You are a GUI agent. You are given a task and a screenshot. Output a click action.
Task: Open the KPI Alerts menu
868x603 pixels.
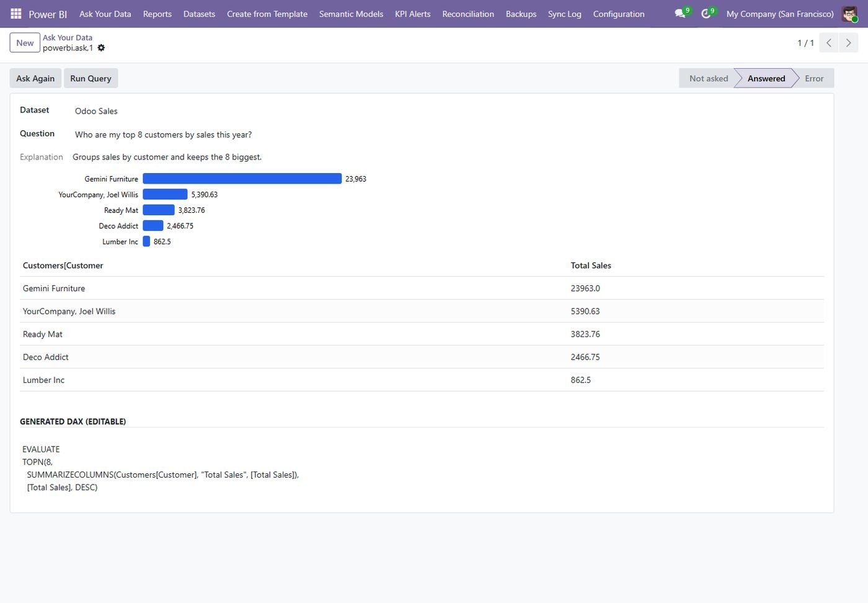(413, 14)
